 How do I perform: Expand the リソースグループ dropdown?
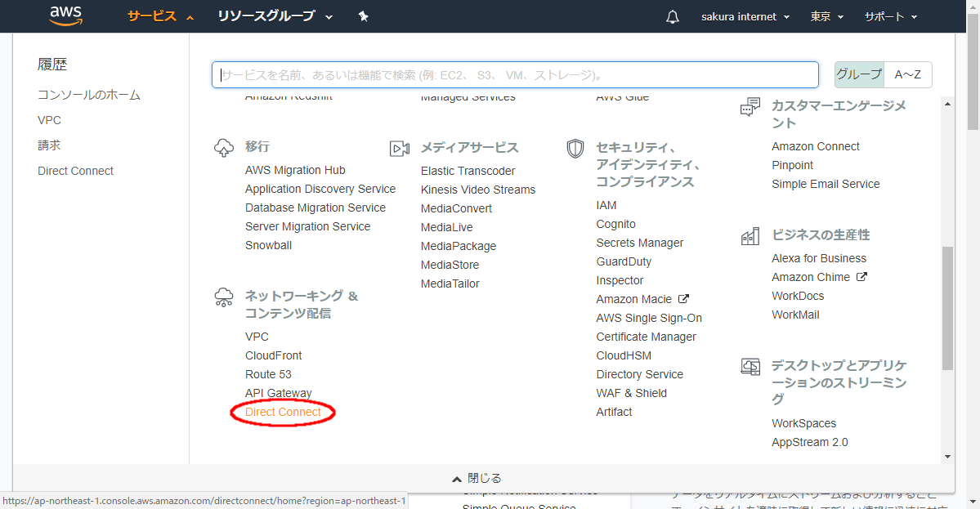tap(275, 16)
